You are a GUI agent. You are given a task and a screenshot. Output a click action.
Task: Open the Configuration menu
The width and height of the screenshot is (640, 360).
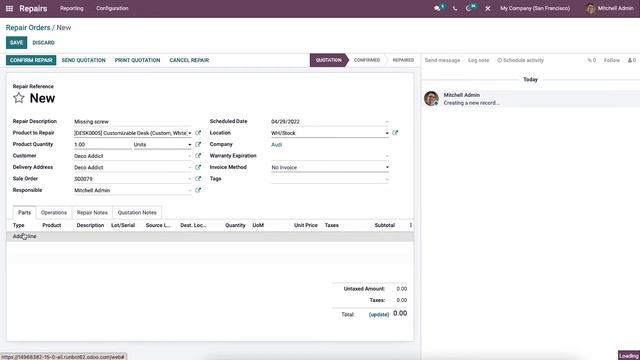(x=112, y=8)
